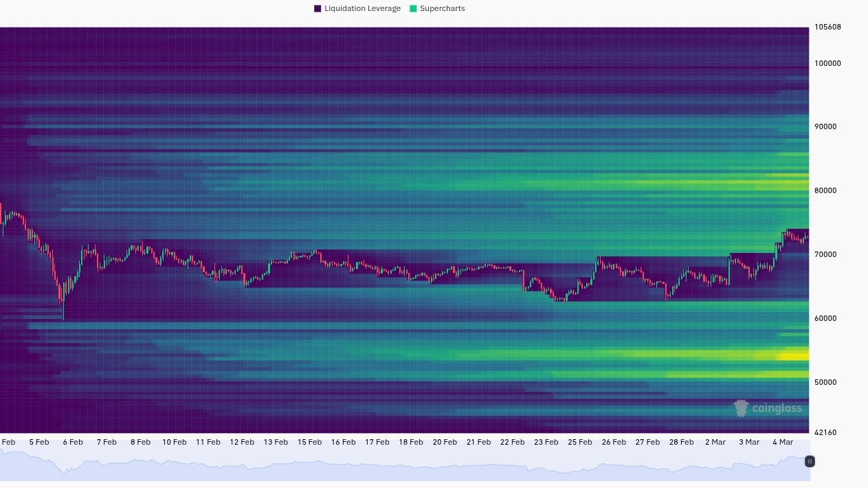Click the 5 Feb date label
Screen dimensions: 868x488
(38, 442)
